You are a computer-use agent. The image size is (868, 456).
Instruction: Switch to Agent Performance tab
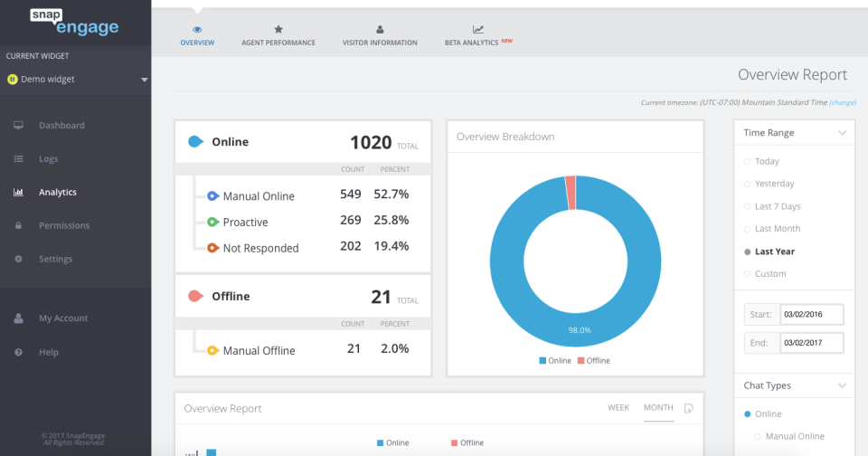278,34
